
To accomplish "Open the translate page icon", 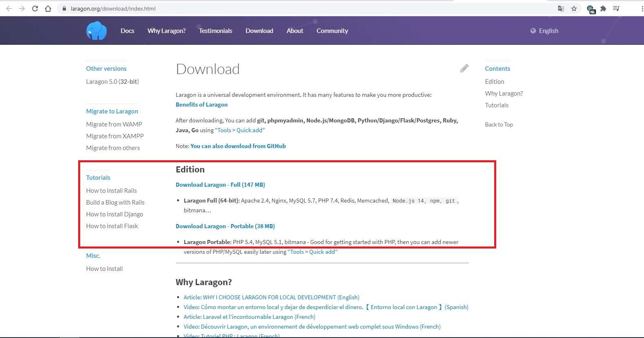I will click(x=561, y=9).
